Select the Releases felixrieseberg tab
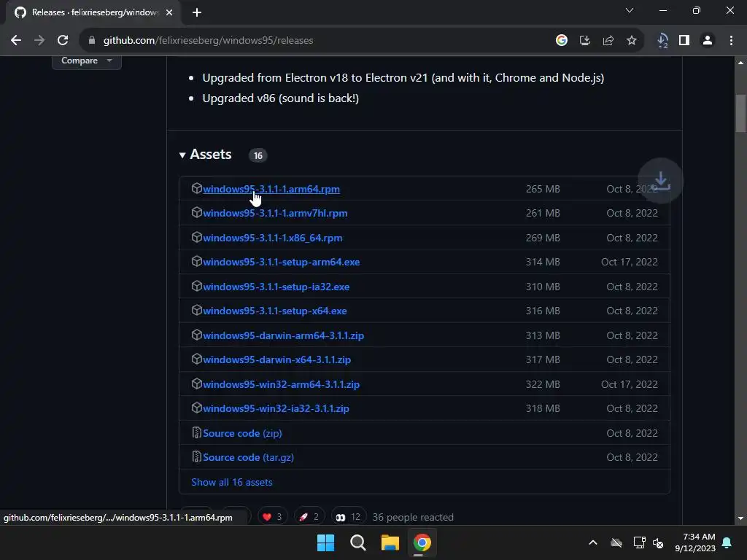This screenshot has height=560, width=747. click(x=93, y=12)
